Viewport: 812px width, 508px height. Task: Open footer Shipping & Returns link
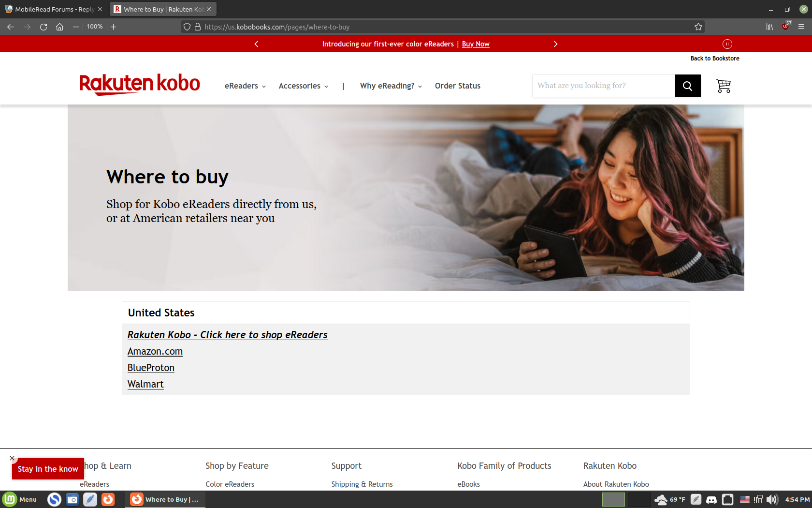coord(362,484)
